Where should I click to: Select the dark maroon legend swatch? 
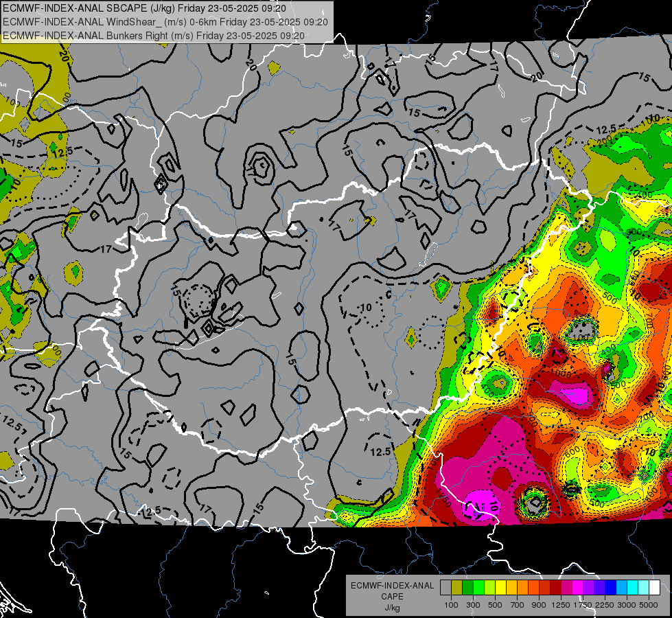coord(555,588)
